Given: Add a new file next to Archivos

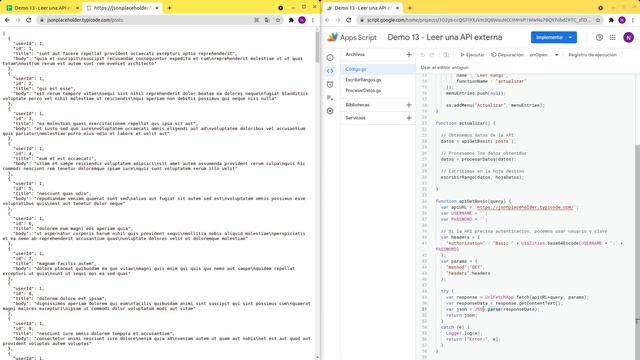Looking at the screenshot, I should point(409,55).
